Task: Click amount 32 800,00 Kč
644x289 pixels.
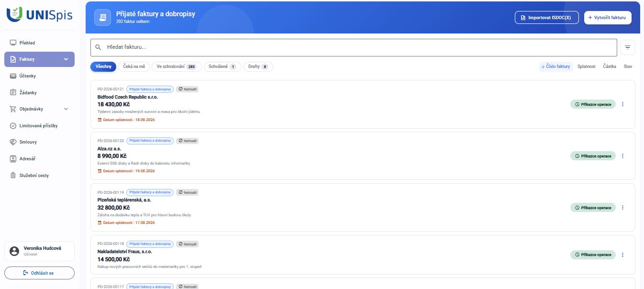Action: 113,208
